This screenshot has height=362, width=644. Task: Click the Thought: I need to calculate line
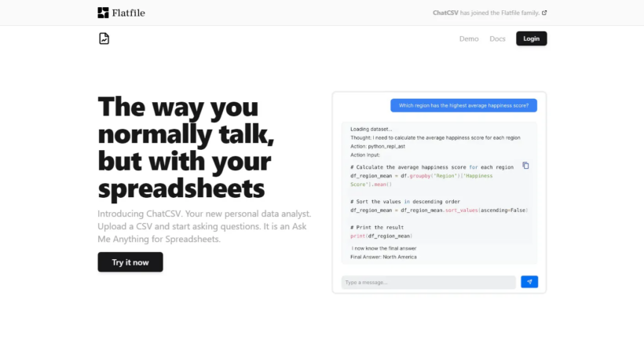click(435, 137)
